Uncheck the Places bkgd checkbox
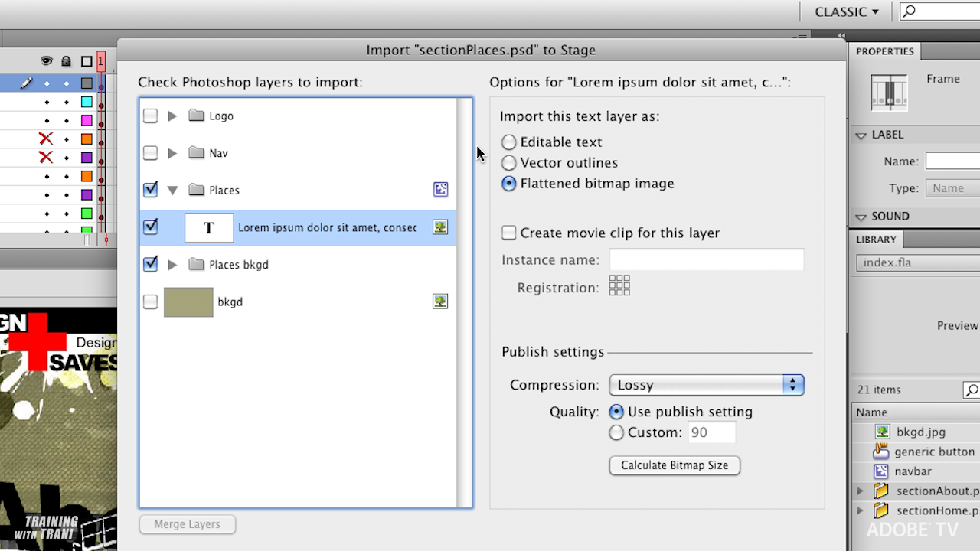The image size is (980, 551). pyautogui.click(x=150, y=264)
